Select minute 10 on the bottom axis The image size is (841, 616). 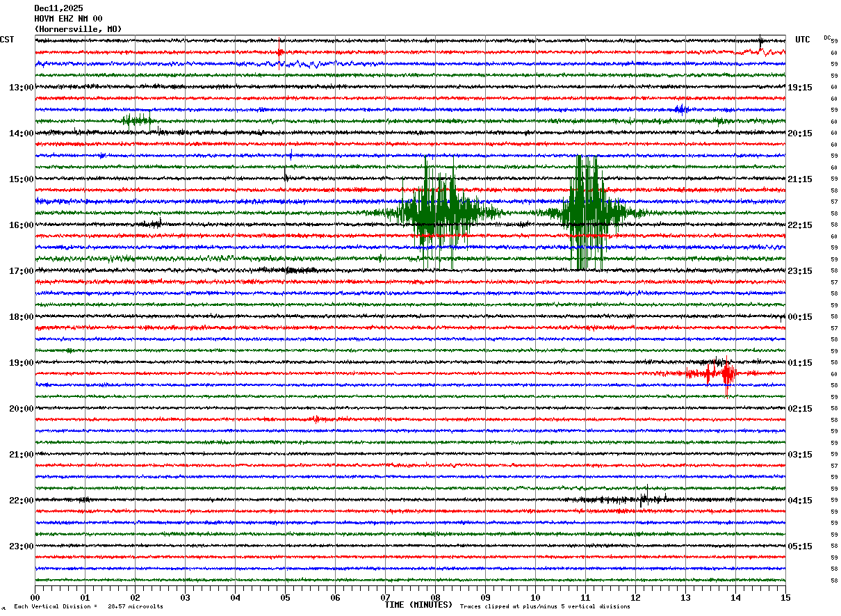535,597
